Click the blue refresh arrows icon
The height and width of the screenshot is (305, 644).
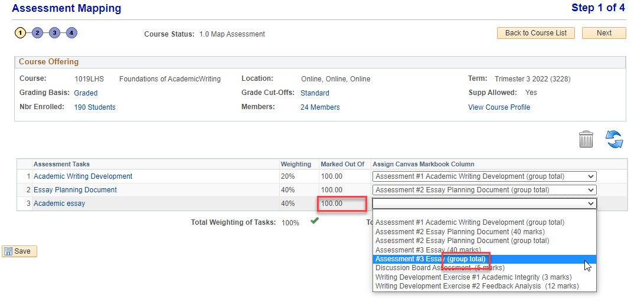point(614,140)
